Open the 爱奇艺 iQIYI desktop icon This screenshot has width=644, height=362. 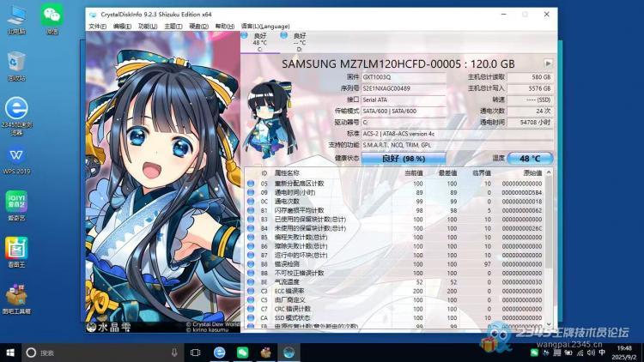point(17,206)
